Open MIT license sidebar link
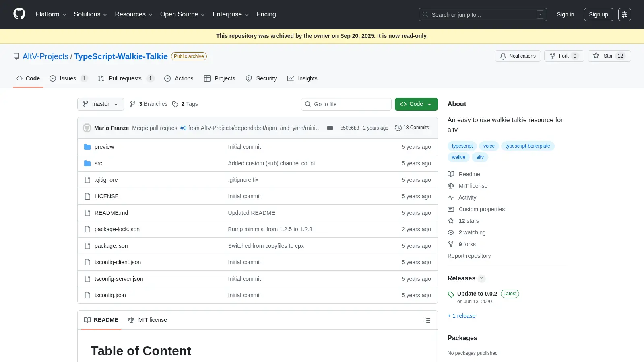This screenshot has width=644, height=362. pos(467,186)
